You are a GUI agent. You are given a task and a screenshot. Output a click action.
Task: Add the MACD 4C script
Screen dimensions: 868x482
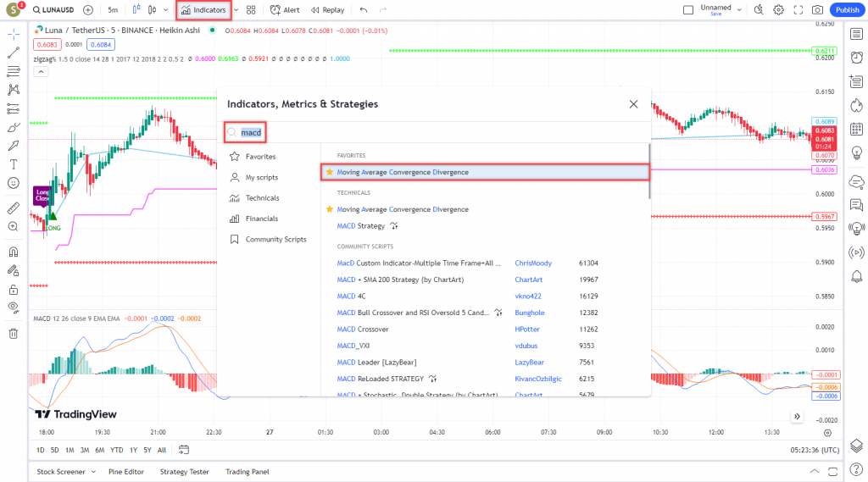(351, 296)
